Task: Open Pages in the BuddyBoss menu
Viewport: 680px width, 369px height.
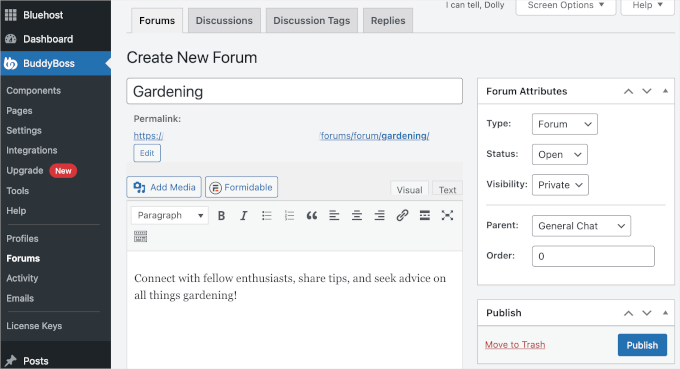Action: [x=19, y=111]
